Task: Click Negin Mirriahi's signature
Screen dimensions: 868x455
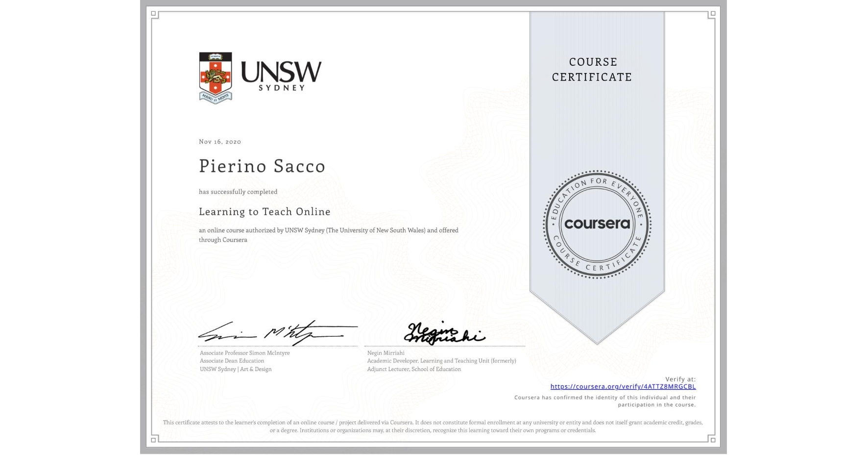Action: click(x=444, y=333)
